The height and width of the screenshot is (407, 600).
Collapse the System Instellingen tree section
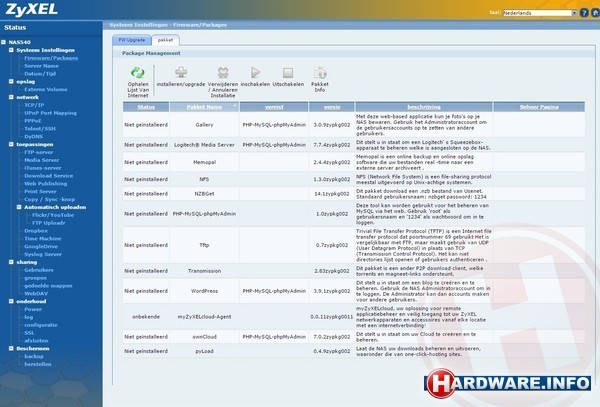click(11, 49)
